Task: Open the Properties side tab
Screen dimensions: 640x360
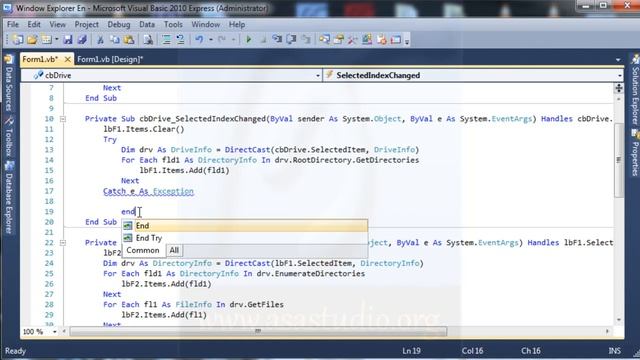Action: tap(635, 153)
